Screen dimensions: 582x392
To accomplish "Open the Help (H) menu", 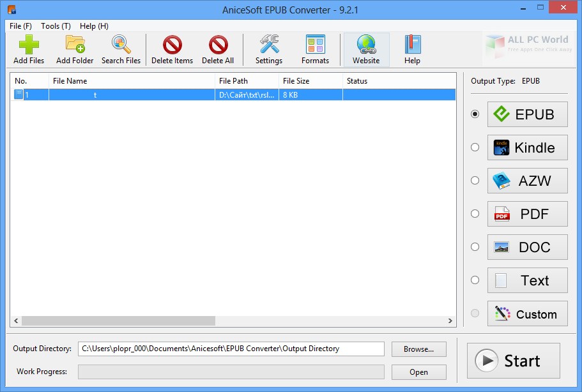I will [x=94, y=26].
